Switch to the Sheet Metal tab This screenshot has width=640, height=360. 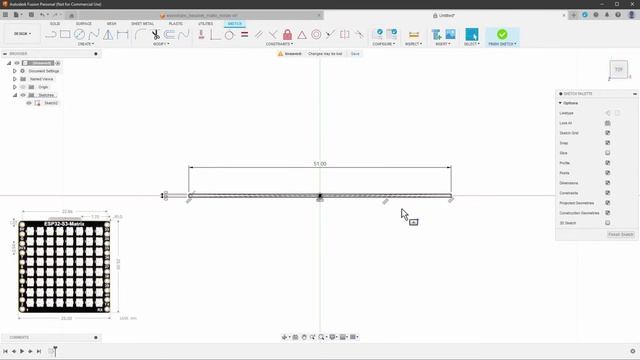[x=142, y=24]
